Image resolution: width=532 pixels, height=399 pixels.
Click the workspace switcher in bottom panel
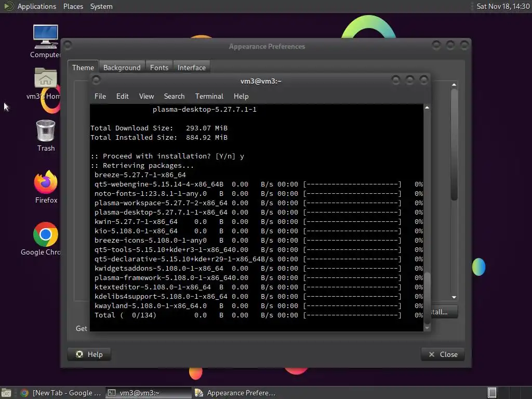pos(492,393)
